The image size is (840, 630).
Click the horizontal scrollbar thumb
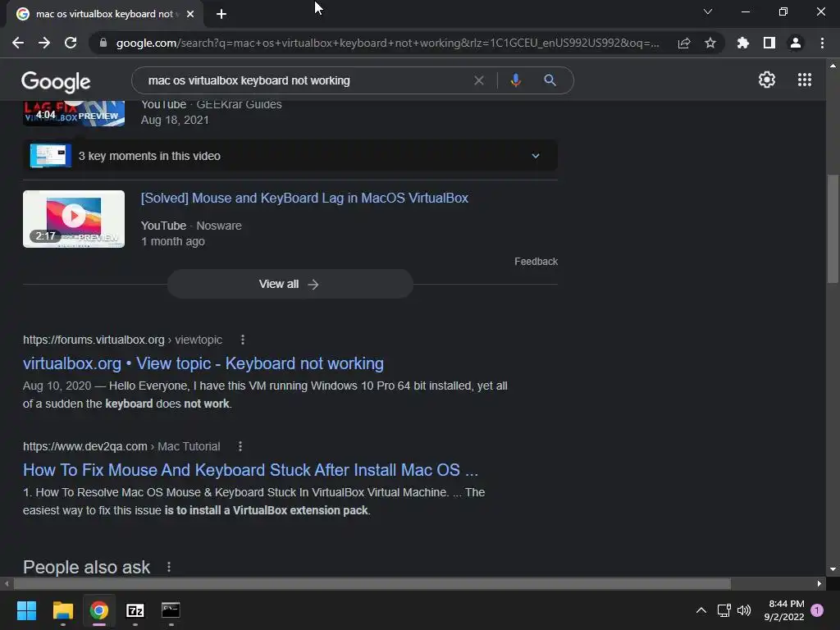[372, 583]
